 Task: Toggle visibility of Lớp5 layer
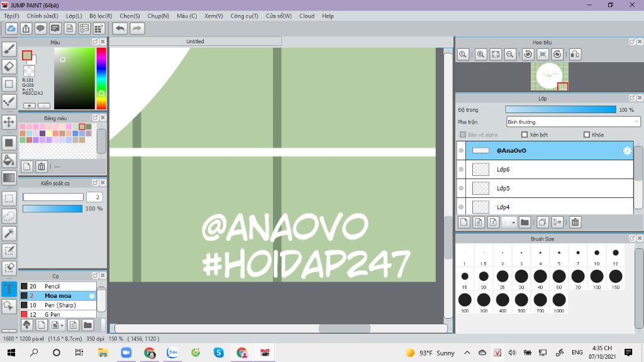[461, 188]
